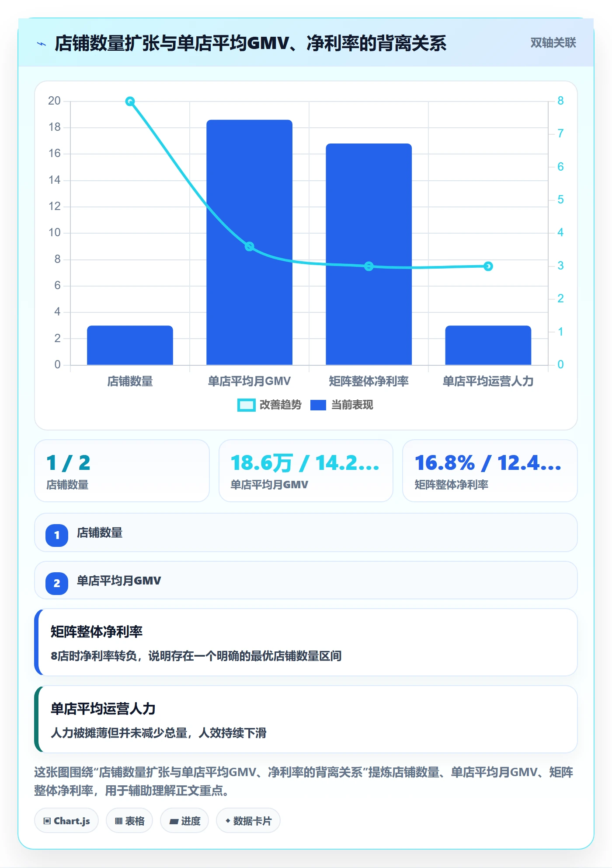Click the trend line point on 矩阵整体净利率 bar
This screenshot has width=612, height=868.
(369, 266)
